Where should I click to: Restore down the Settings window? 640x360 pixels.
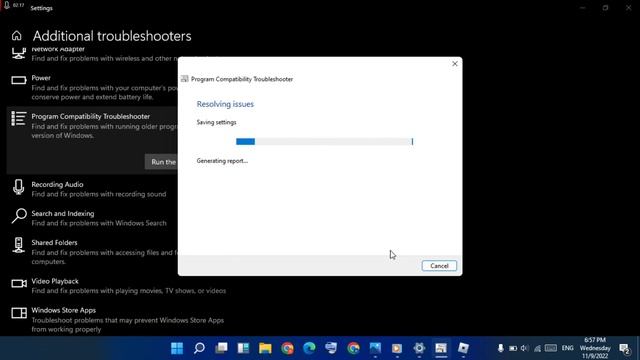coord(606,8)
